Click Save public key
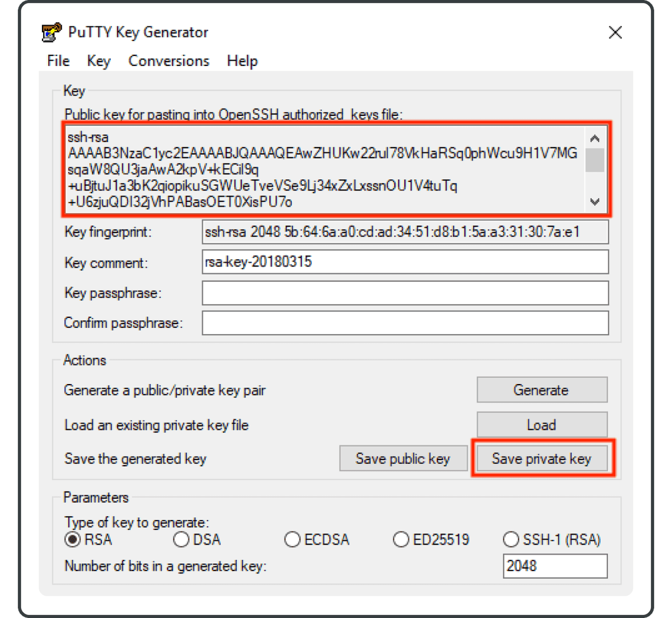 pos(403,458)
